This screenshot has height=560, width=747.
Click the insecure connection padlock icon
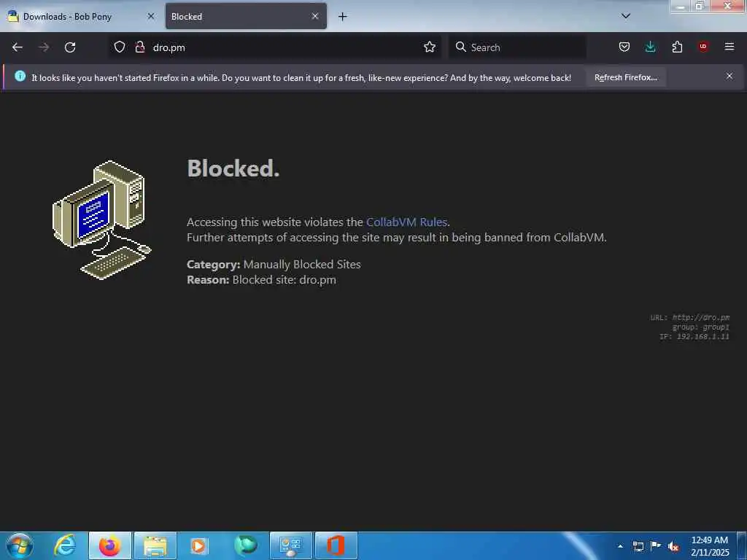click(x=139, y=47)
